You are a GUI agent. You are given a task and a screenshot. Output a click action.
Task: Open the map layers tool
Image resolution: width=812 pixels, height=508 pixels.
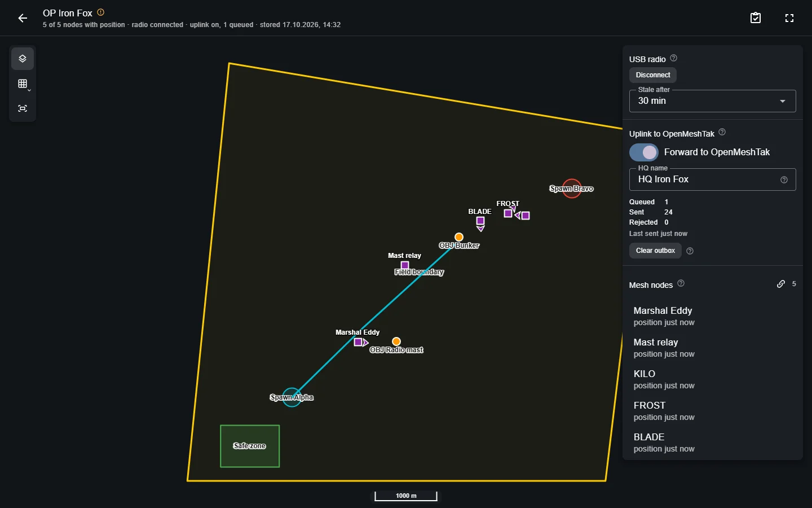23,59
